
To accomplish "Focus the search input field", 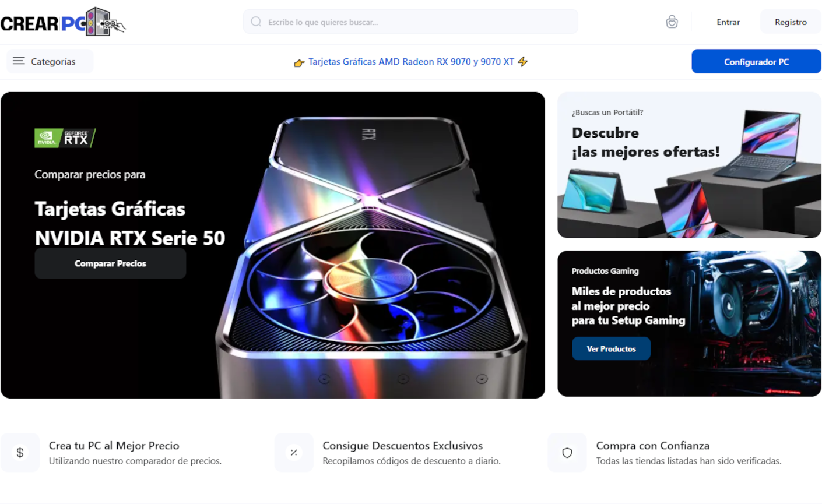I will coord(410,22).
